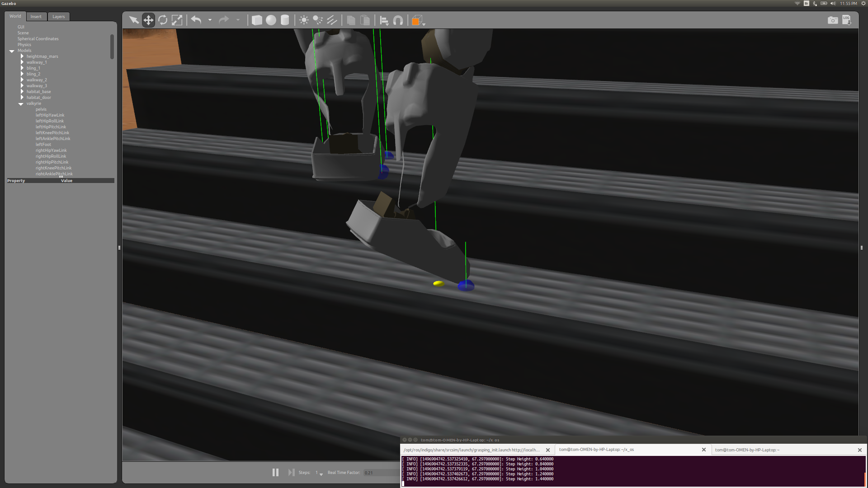Viewport: 868px width, 488px height.
Task: Take a screenshot with the camera icon
Action: 833,20
